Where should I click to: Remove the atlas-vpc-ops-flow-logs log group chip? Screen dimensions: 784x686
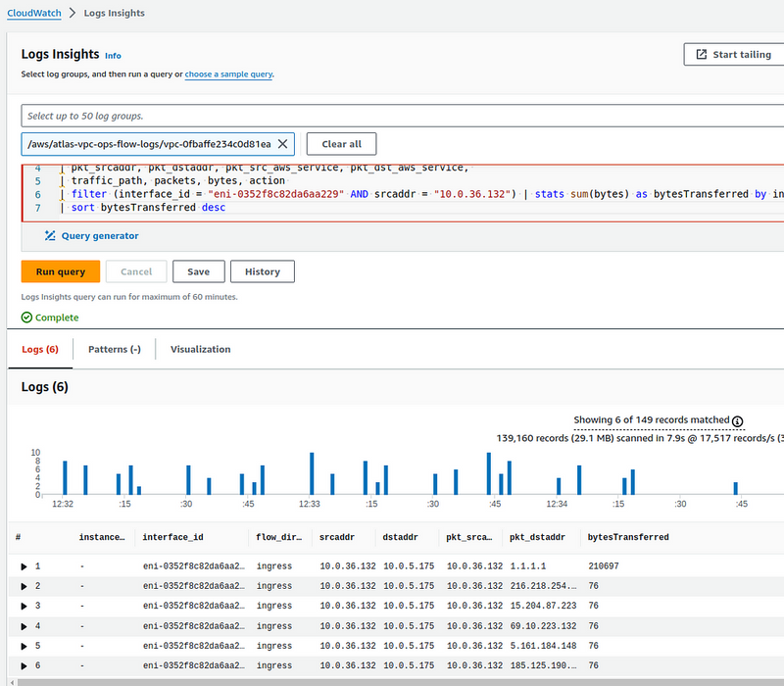point(282,144)
